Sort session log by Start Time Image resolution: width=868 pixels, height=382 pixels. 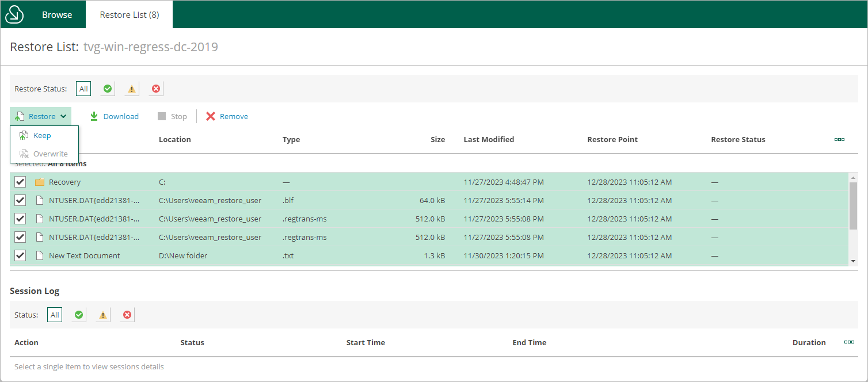coord(366,342)
